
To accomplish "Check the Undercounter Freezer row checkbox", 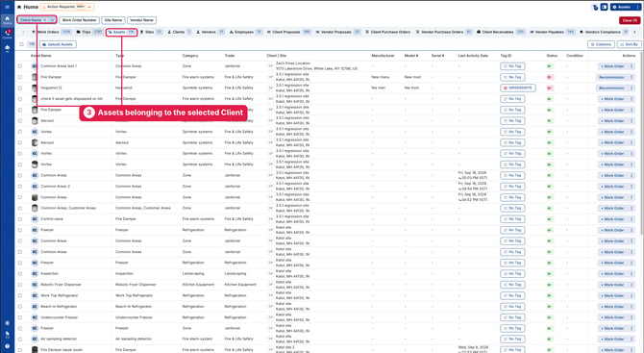I will coord(20,317).
